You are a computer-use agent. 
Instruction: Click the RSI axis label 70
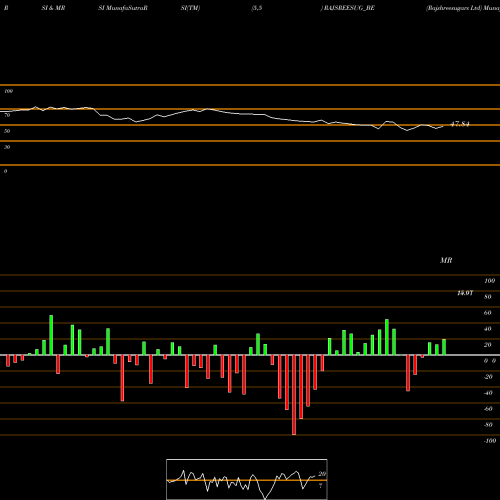(x=7, y=115)
